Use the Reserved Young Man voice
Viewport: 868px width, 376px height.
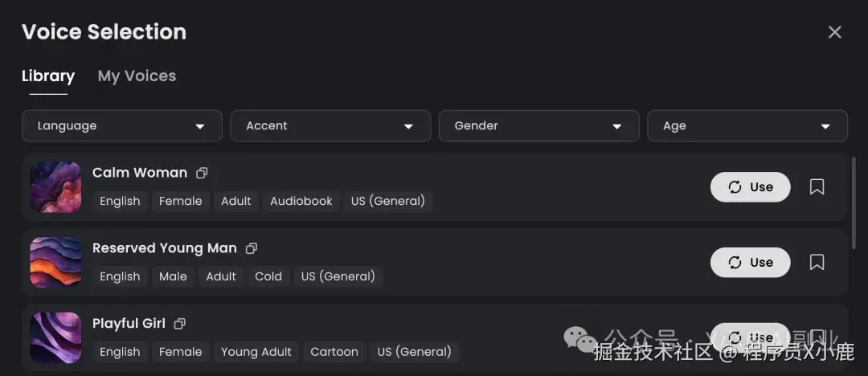750,263
